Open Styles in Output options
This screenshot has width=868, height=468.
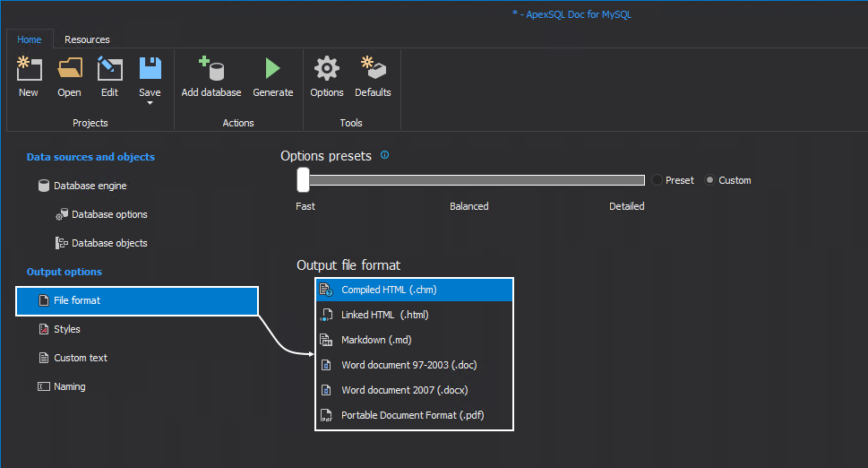pos(66,329)
